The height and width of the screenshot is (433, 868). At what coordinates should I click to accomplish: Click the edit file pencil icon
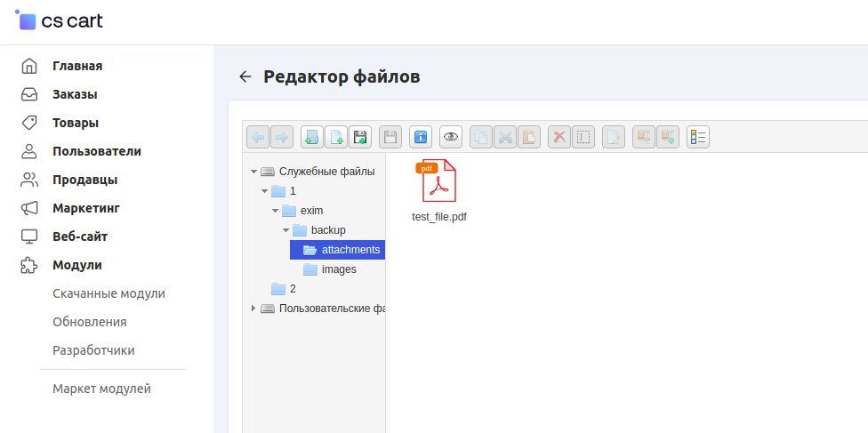click(614, 137)
